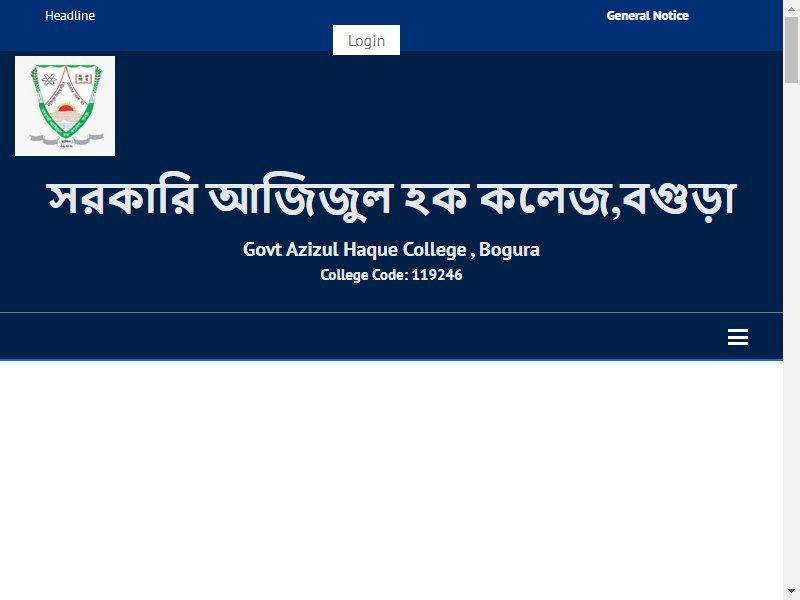The height and width of the screenshot is (600, 800).
Task: Open the General Notice link
Action: pos(647,16)
